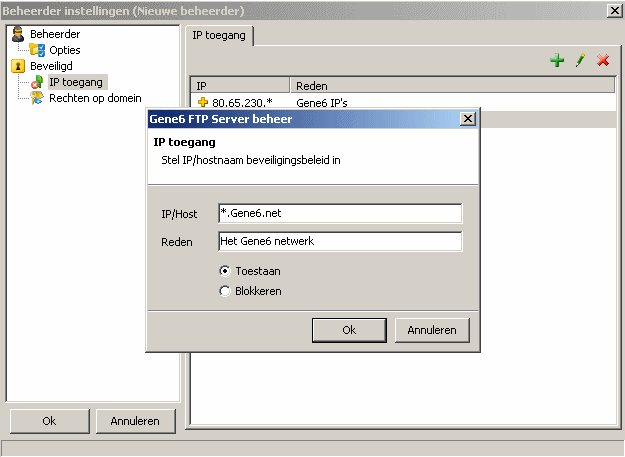Select Beheerder in the tree

[55, 34]
